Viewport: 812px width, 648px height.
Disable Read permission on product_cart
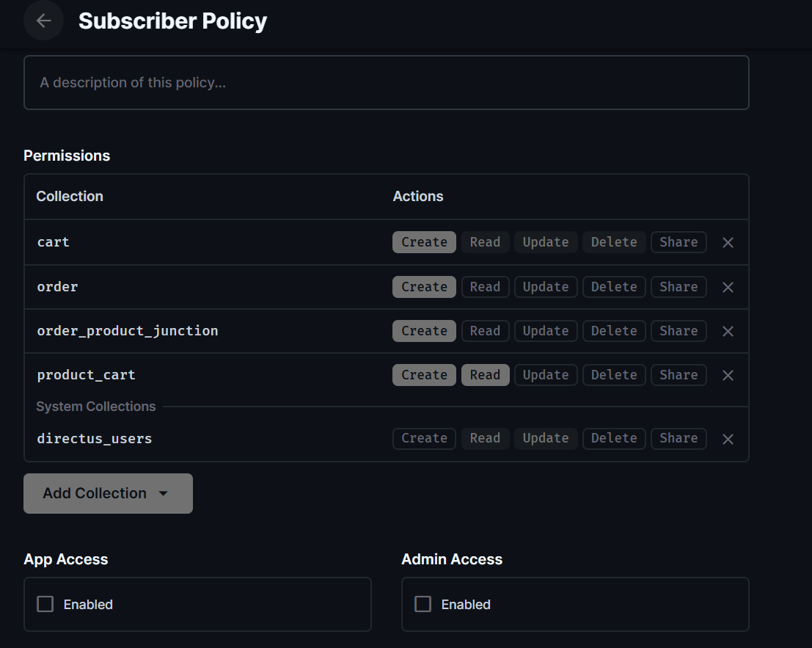click(x=485, y=375)
